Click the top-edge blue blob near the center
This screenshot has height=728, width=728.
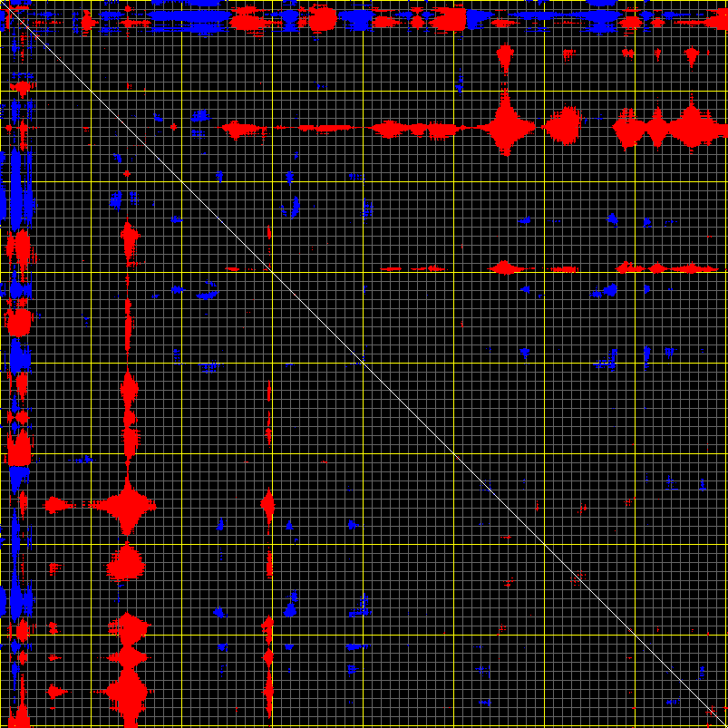pos(360,19)
